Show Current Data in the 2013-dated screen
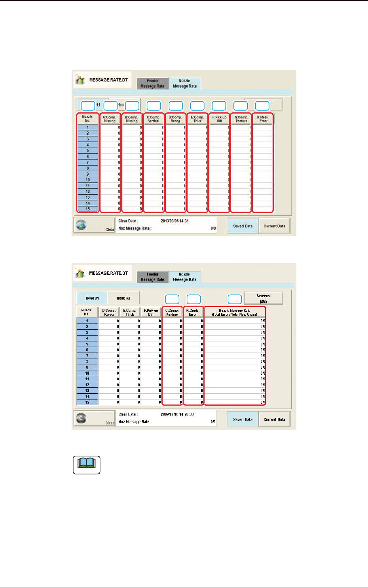Viewport: 368px width, 588px height. point(275,226)
